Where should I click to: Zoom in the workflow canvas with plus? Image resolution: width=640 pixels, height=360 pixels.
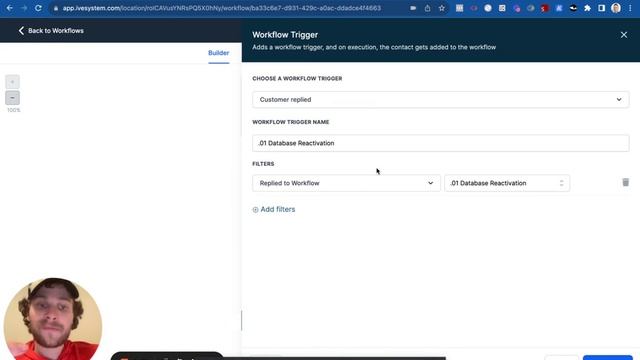click(12, 82)
